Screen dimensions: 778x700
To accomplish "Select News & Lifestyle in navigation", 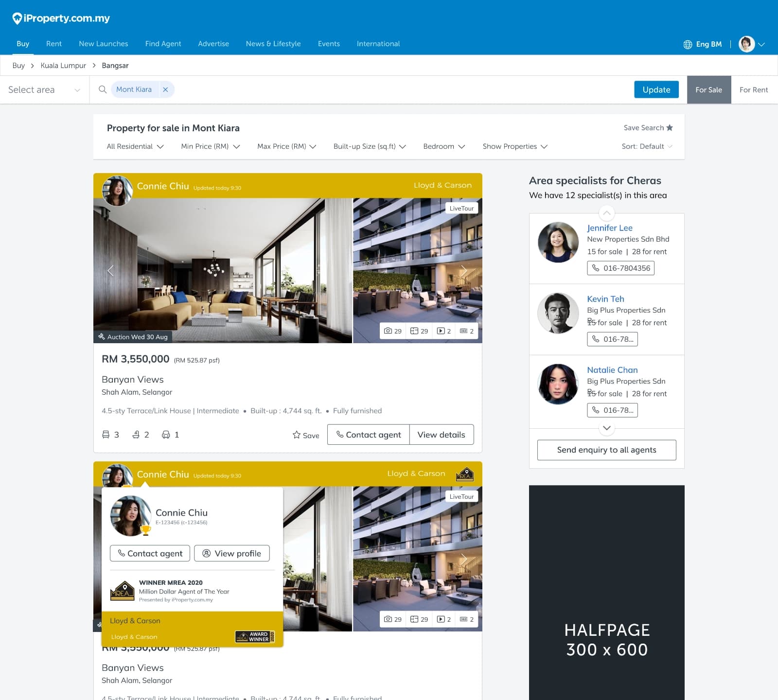I will click(273, 43).
